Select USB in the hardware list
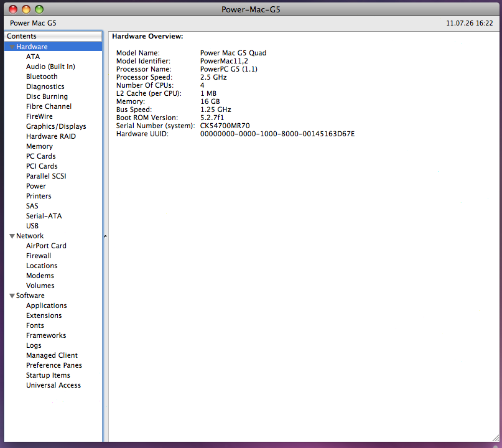The image size is (502, 448). click(32, 226)
